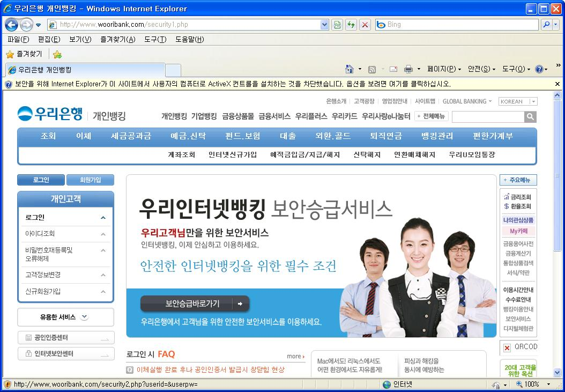Click the address bar URL field
Image resolution: width=565 pixels, height=392 pixels.
(184, 25)
